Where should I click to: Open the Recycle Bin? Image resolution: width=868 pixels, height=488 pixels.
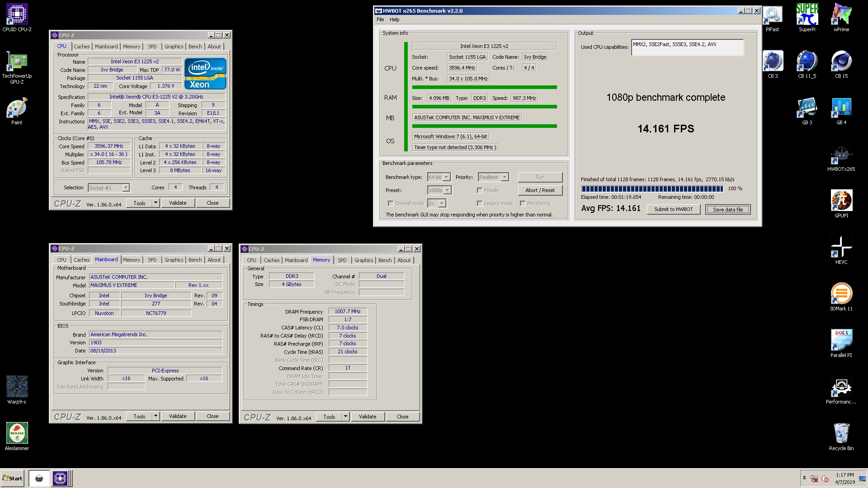pos(841,437)
